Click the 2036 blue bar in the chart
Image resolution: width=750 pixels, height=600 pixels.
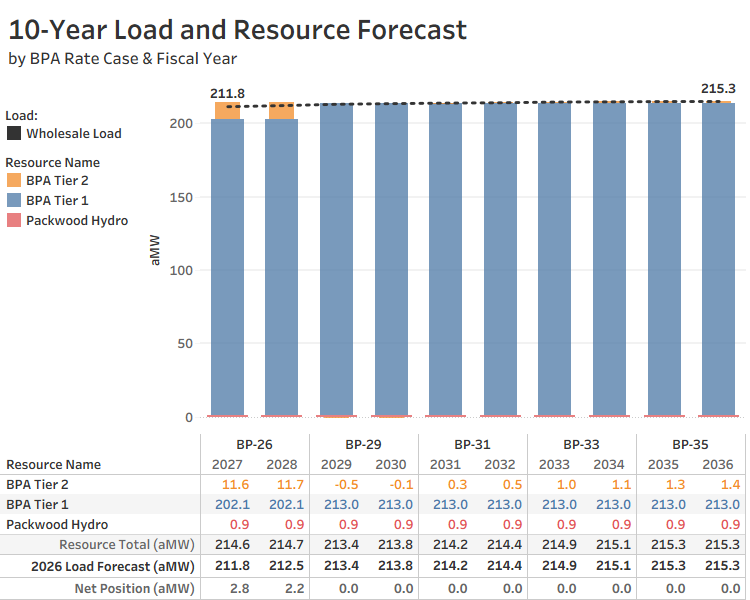[x=718, y=259]
